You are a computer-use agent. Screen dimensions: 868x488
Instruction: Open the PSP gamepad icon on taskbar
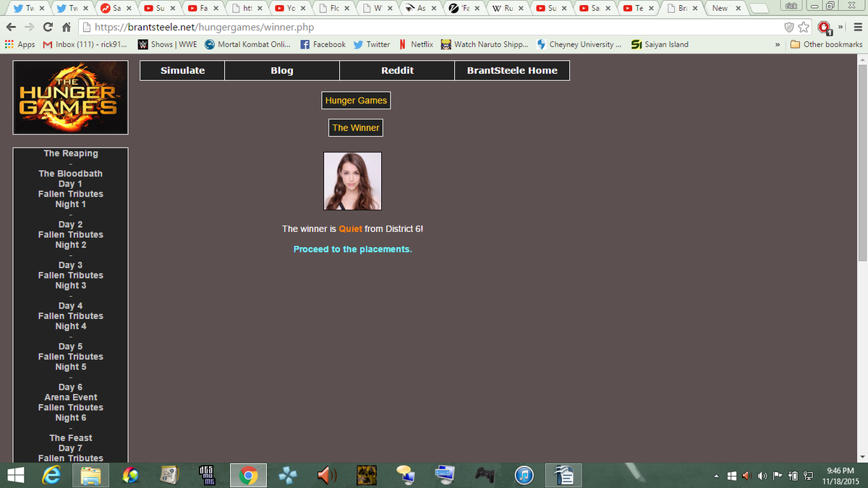[x=288, y=475]
